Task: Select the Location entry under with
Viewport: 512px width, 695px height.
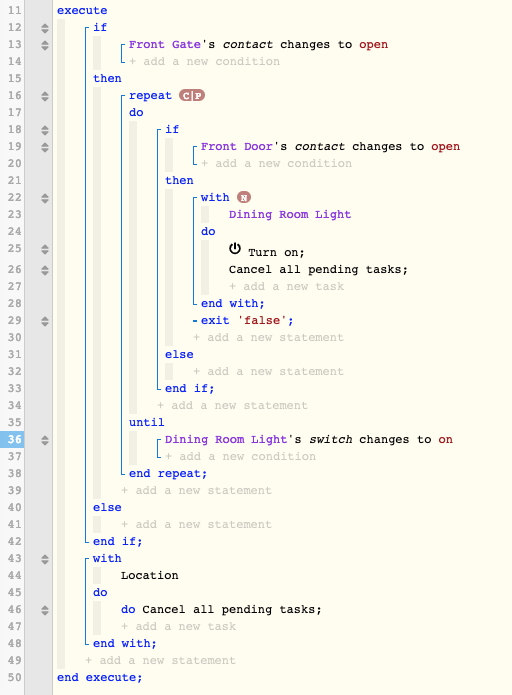Action: (x=149, y=575)
